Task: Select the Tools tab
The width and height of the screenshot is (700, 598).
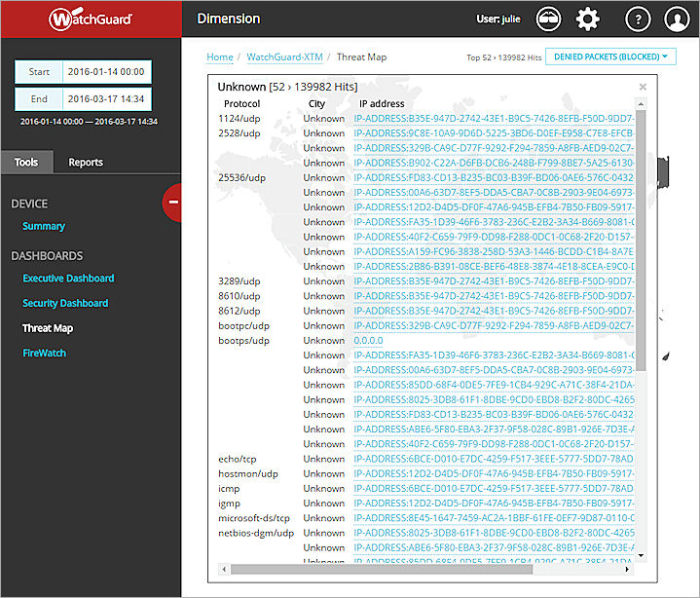Action: 26,162
